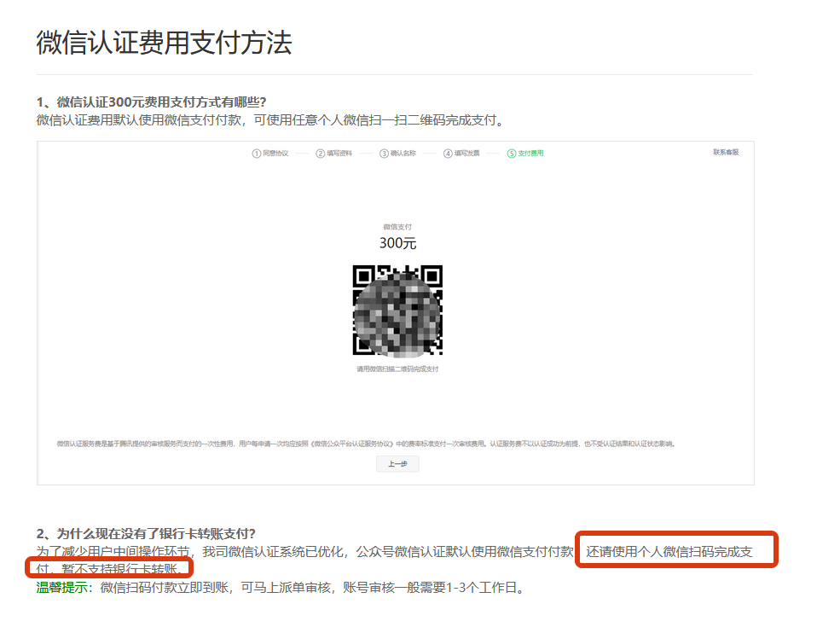This screenshot has height=627, width=840.
Task: Click the 300元 payment amount
Action: tap(397, 243)
